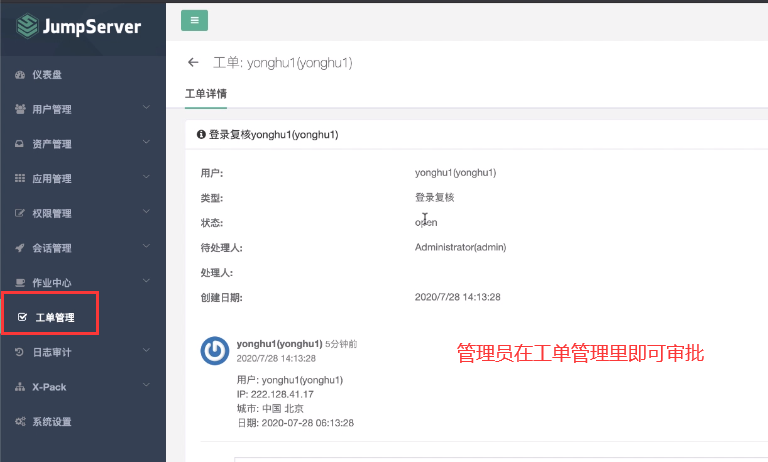Expand the 应用管理 chevron
The height and width of the screenshot is (462, 768).
click(146, 177)
